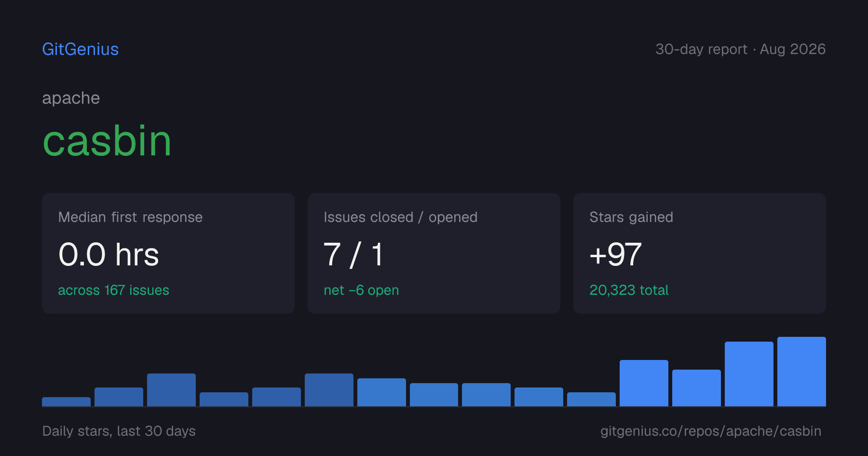This screenshot has width=868, height=456.
Task: Click the GitGenius brand link
Action: click(81, 49)
